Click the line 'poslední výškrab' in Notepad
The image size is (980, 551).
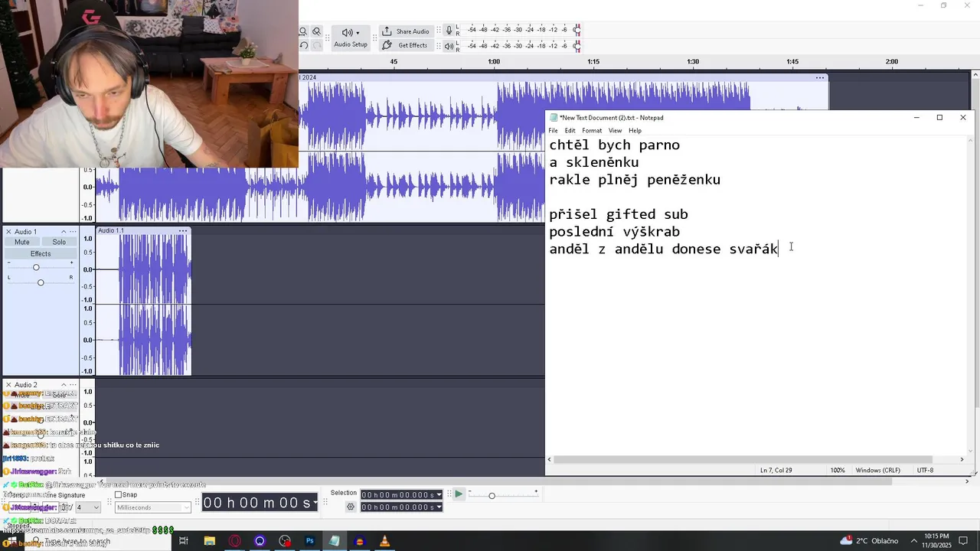614,232
